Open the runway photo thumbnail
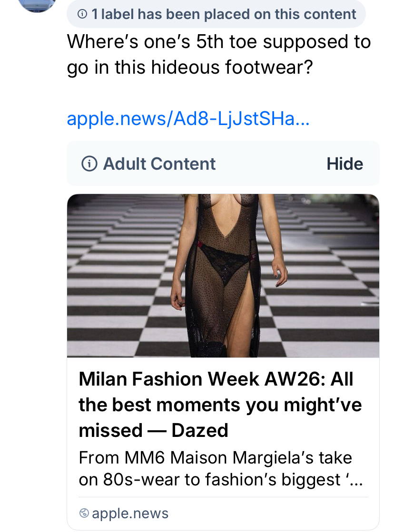 [x=223, y=276]
